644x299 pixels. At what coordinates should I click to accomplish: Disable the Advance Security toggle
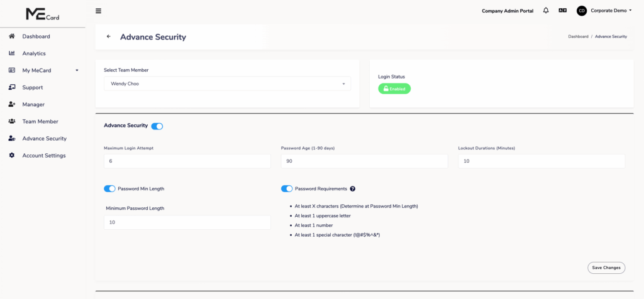point(157,126)
